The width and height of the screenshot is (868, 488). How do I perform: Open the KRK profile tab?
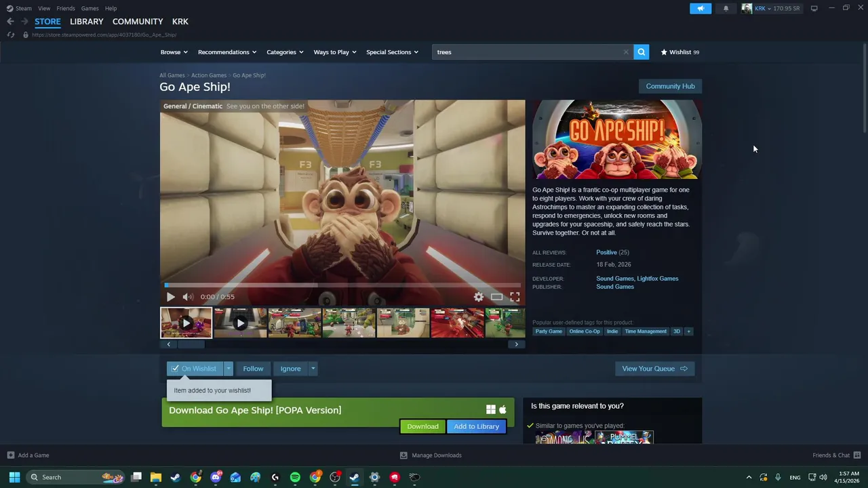180,22
